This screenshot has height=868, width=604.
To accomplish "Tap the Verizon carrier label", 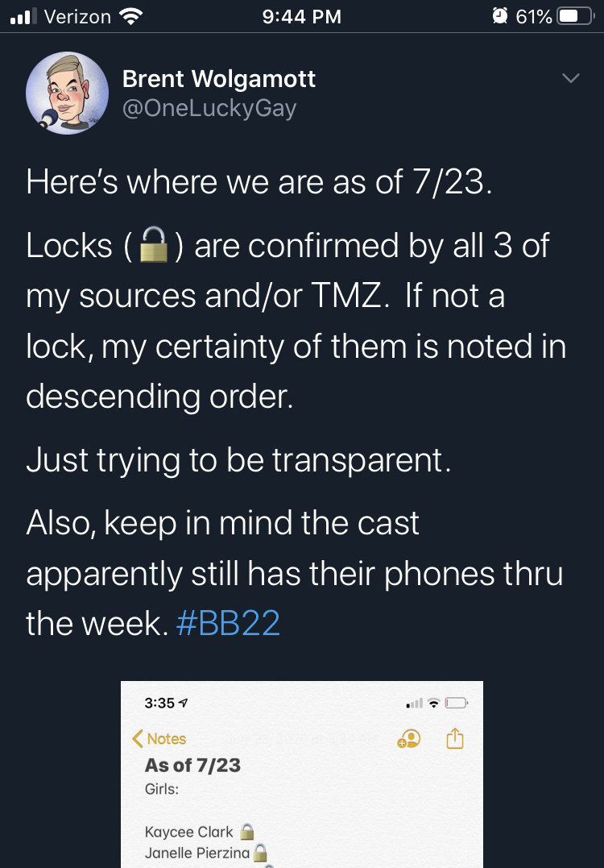I will click(77, 17).
